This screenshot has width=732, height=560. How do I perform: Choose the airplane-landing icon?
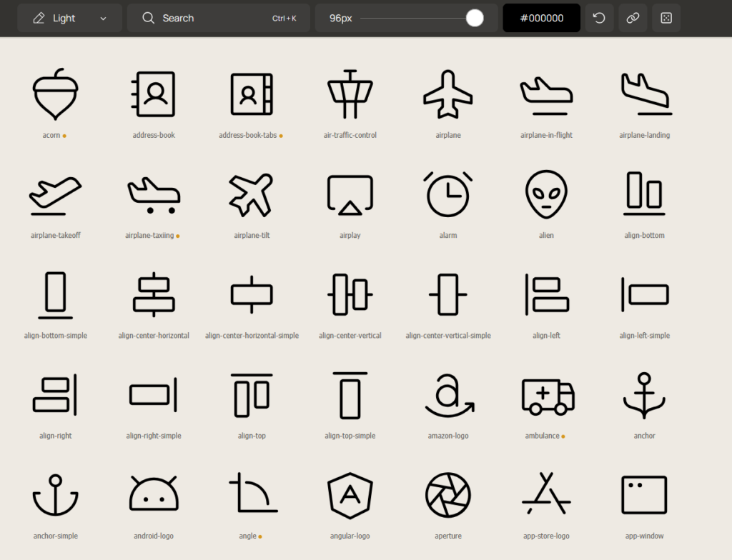(645, 94)
